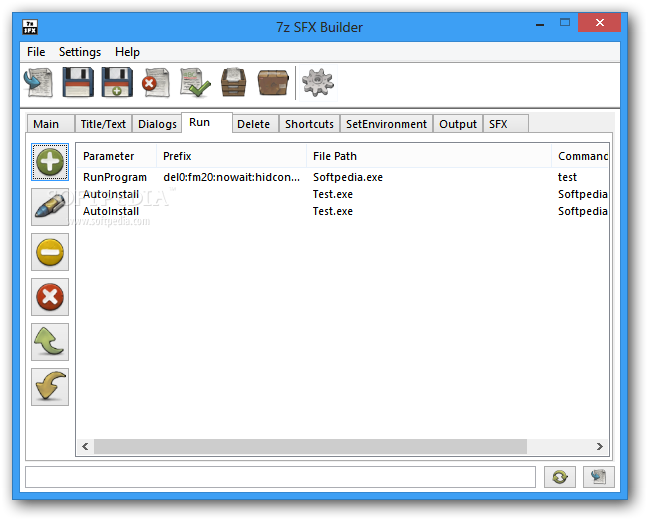The image size is (648, 520).
Task: Click the refresh button at bottom right
Action: (560, 477)
